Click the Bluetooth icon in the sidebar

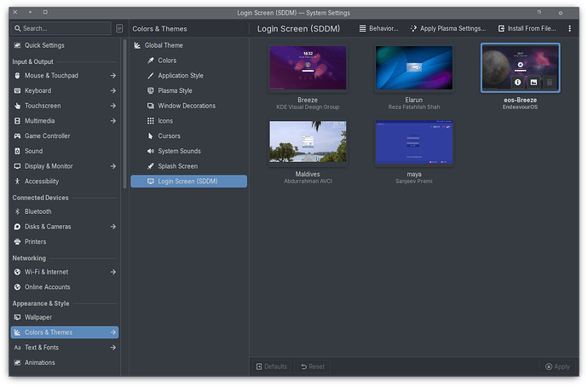click(17, 211)
